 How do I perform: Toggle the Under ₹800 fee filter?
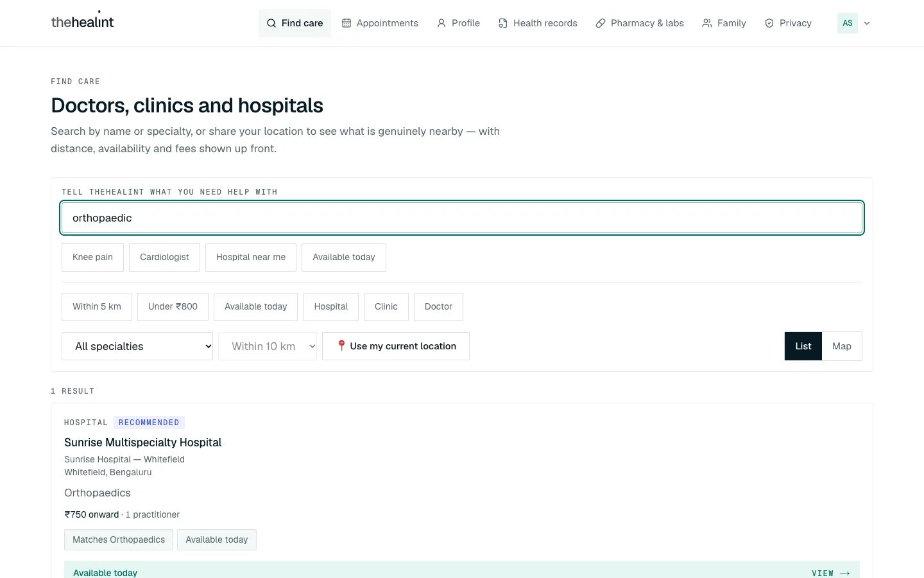173,307
